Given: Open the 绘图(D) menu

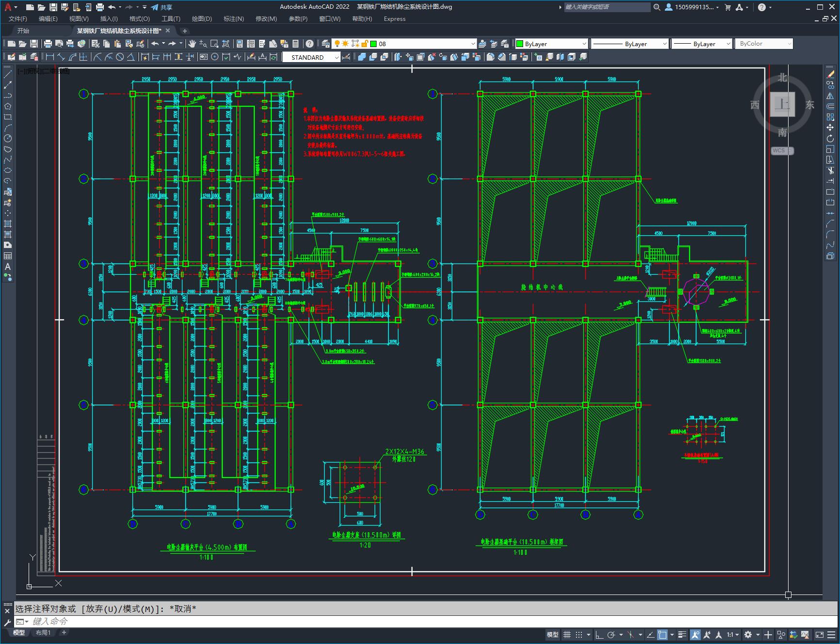Looking at the screenshot, I should coord(201,19).
